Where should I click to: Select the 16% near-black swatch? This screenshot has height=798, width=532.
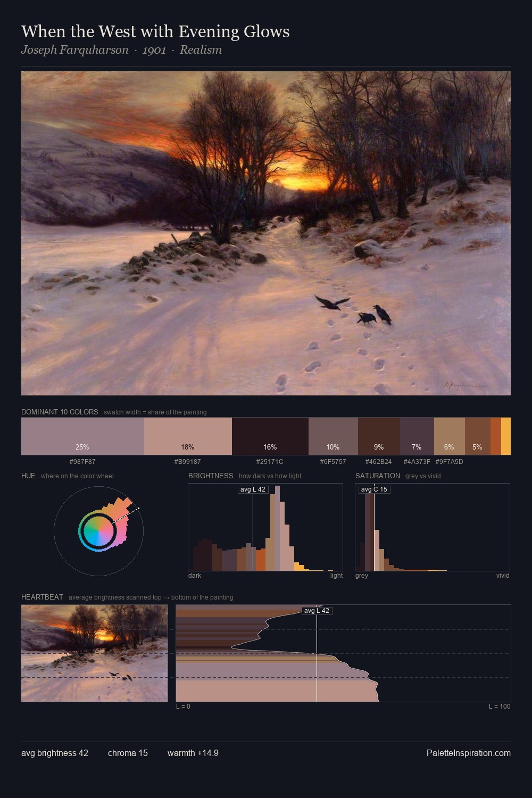tap(270, 436)
